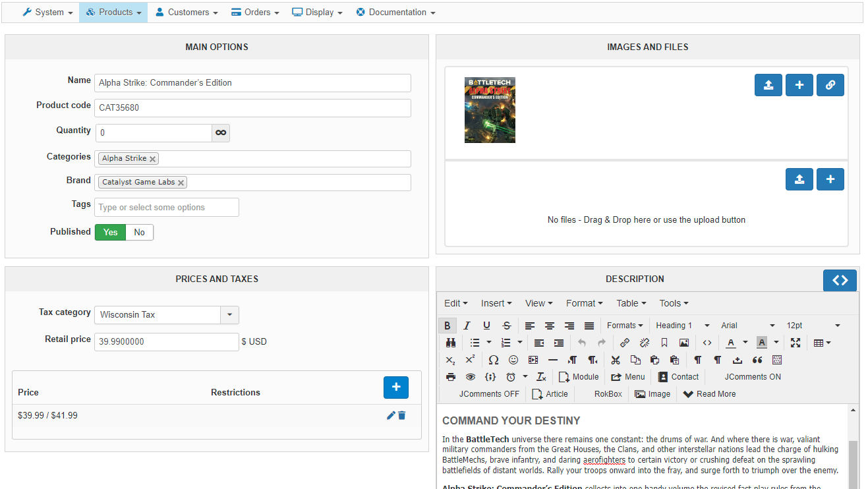Switch editor to fullscreen mode
The image size is (868, 489).
(x=796, y=343)
